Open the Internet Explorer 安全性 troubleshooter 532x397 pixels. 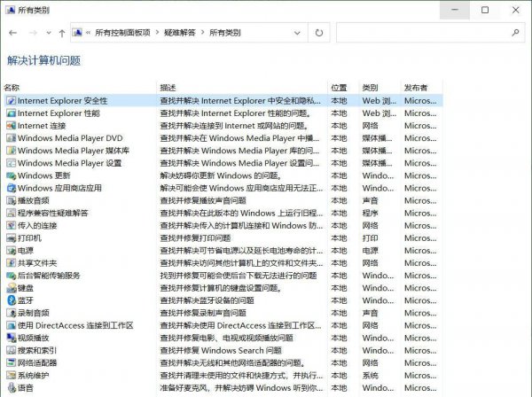62,101
